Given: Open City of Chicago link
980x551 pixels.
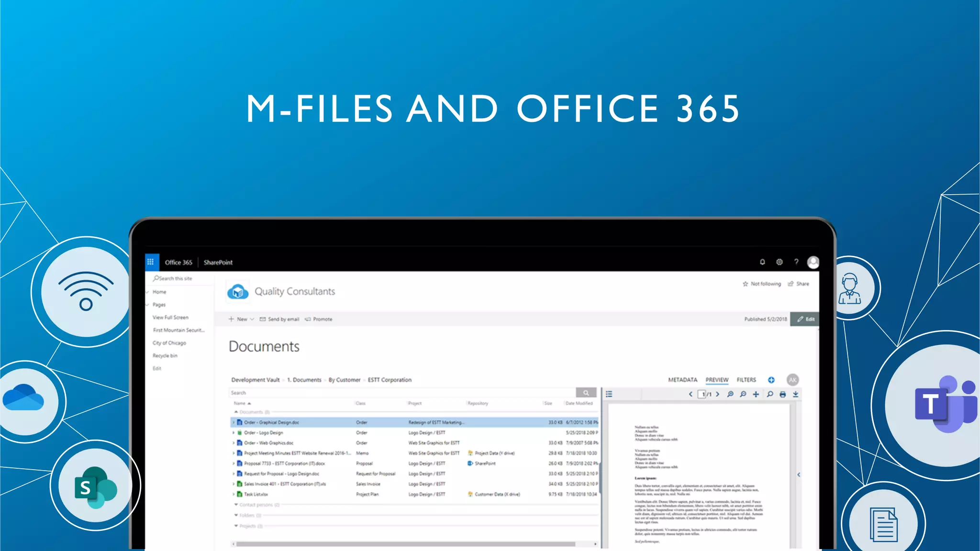Looking at the screenshot, I should pos(169,343).
